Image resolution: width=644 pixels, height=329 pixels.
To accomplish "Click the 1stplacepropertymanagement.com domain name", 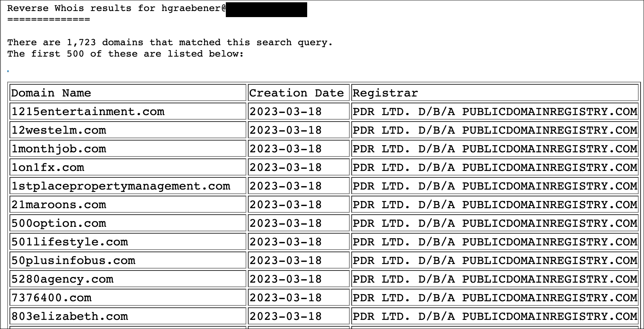I will [121, 186].
